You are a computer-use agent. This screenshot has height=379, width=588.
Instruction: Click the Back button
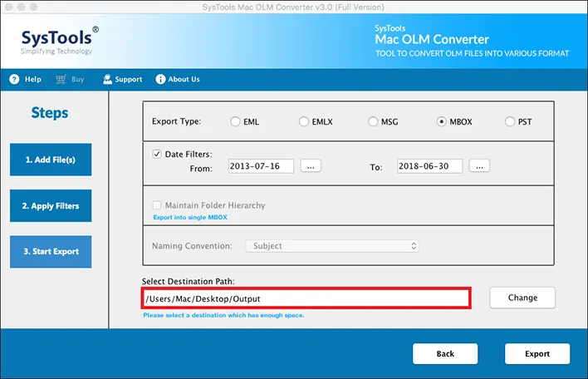click(445, 353)
